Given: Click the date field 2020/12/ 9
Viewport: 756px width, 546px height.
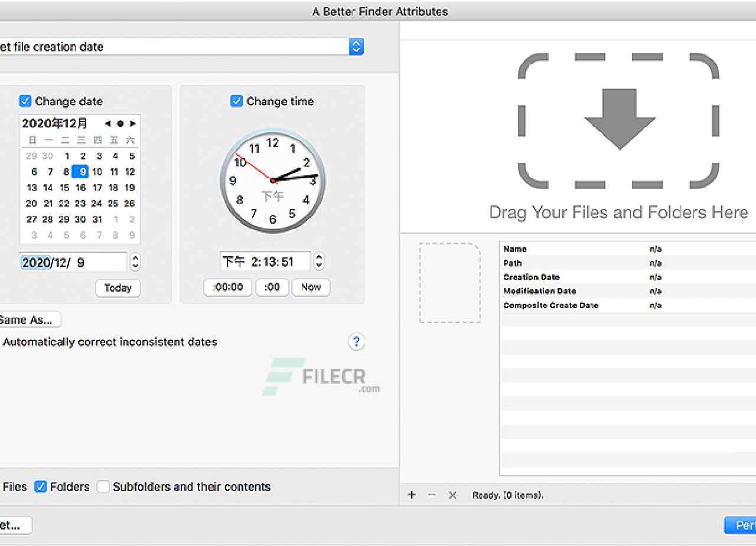Looking at the screenshot, I should click(x=73, y=262).
